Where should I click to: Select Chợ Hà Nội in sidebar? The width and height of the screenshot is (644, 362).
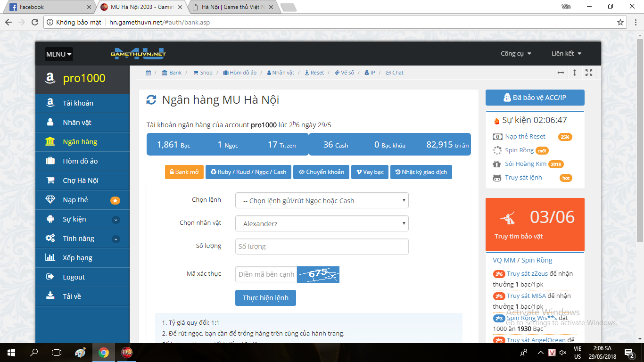(83, 181)
